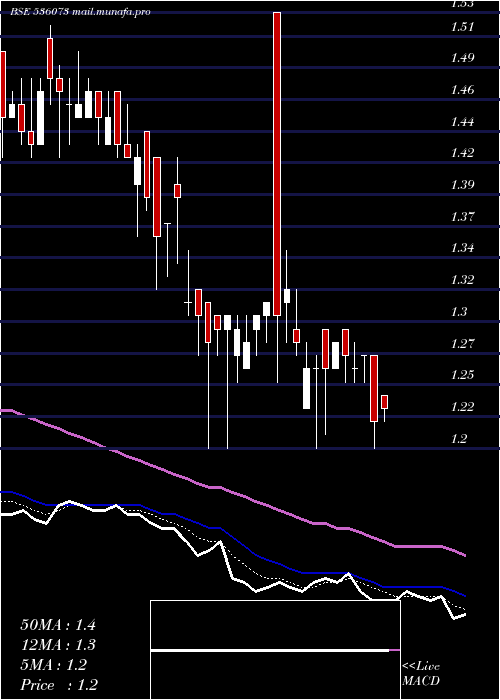Screen dimensions: 500x700
Task: Click the 1.44 price axis label
Action: coord(462,121)
